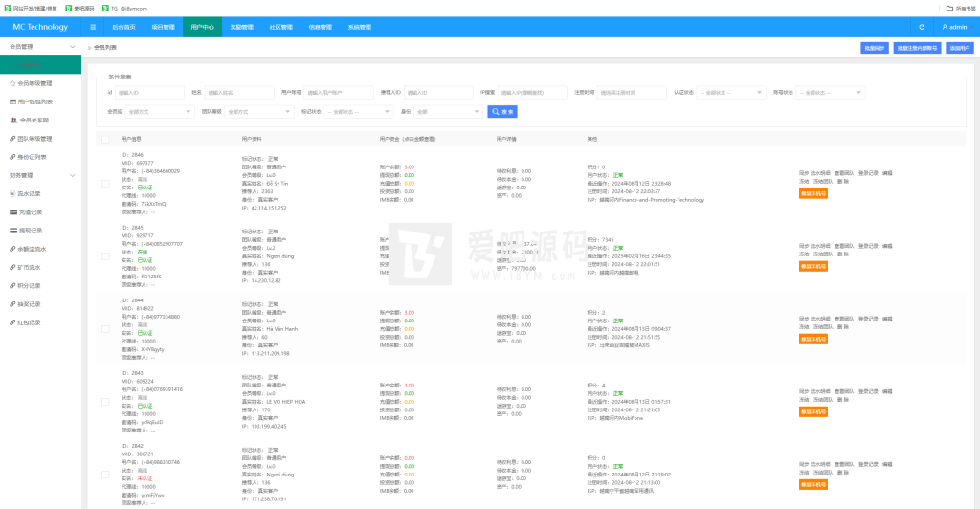Select the highlighted 会员列表 sidebar item
Viewport: 980px width, 509px height.
[40, 64]
